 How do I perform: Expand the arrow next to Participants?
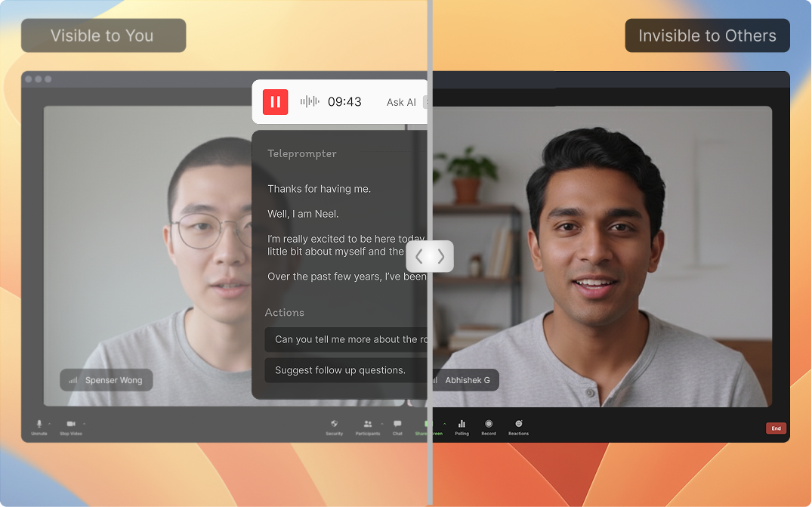[381, 424]
